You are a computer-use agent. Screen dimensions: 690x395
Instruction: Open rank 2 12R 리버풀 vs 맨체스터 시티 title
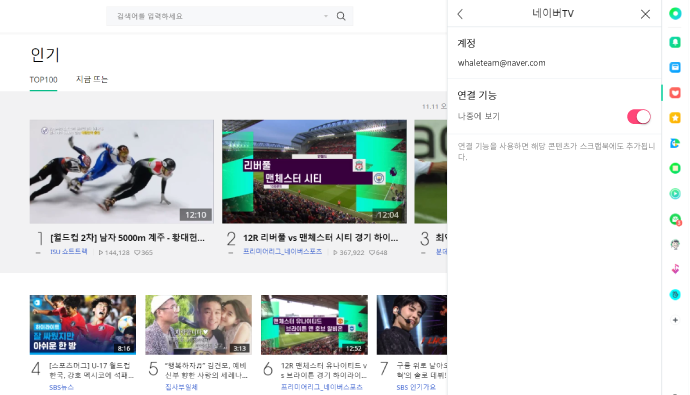(x=320, y=238)
